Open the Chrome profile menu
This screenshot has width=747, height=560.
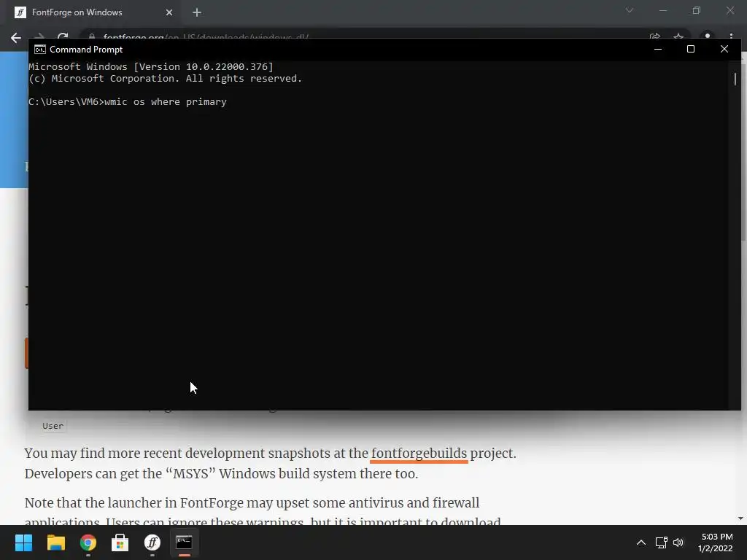click(708, 36)
